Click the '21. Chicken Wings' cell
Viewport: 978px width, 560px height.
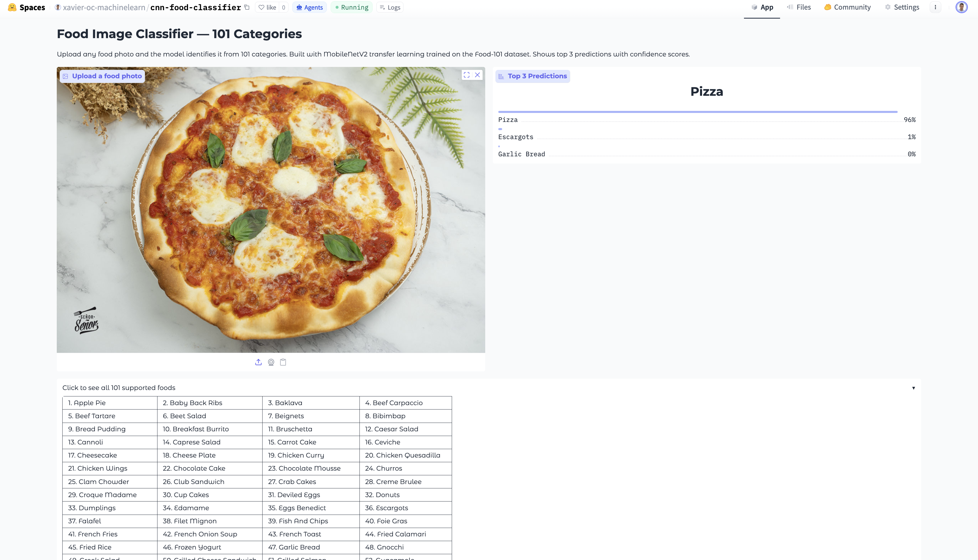click(110, 468)
